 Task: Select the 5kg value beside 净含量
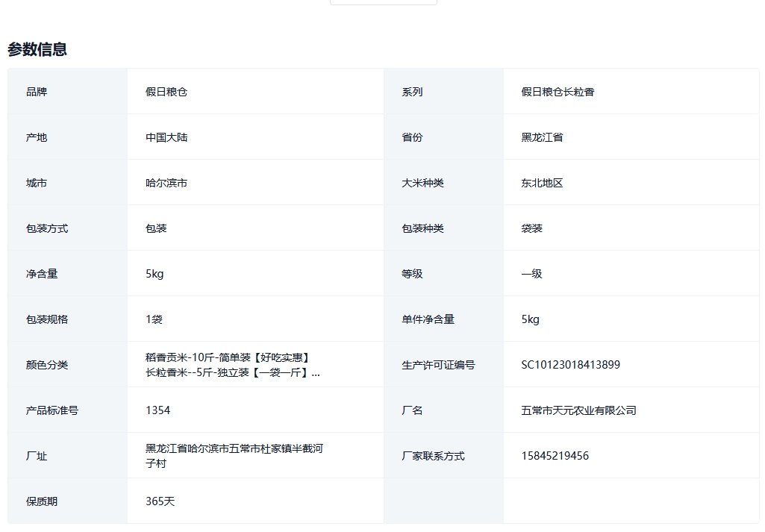[154, 274]
